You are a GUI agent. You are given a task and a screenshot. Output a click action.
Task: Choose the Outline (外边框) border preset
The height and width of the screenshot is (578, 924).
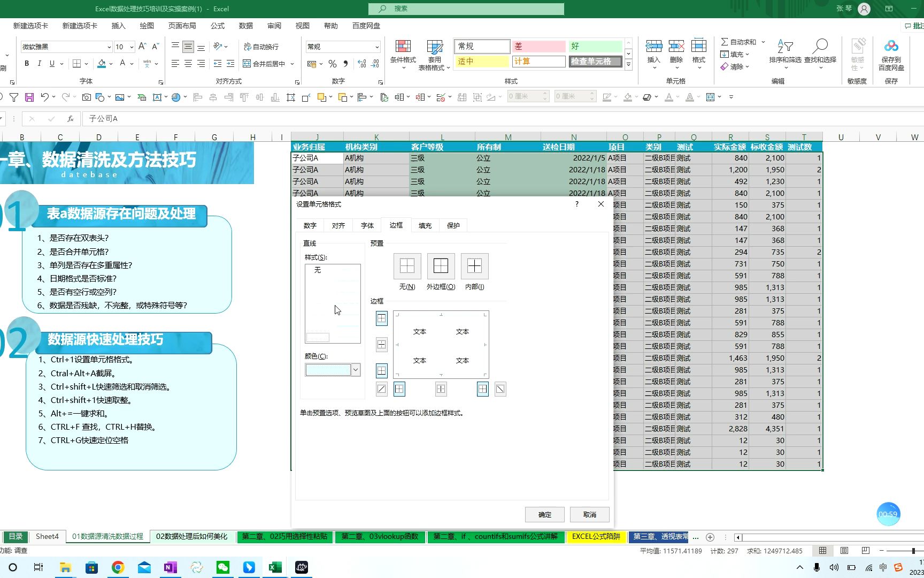(x=441, y=266)
